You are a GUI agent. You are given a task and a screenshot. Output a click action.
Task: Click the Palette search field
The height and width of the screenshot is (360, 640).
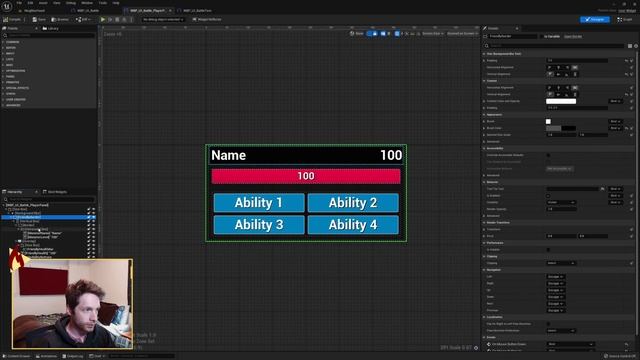pos(49,36)
